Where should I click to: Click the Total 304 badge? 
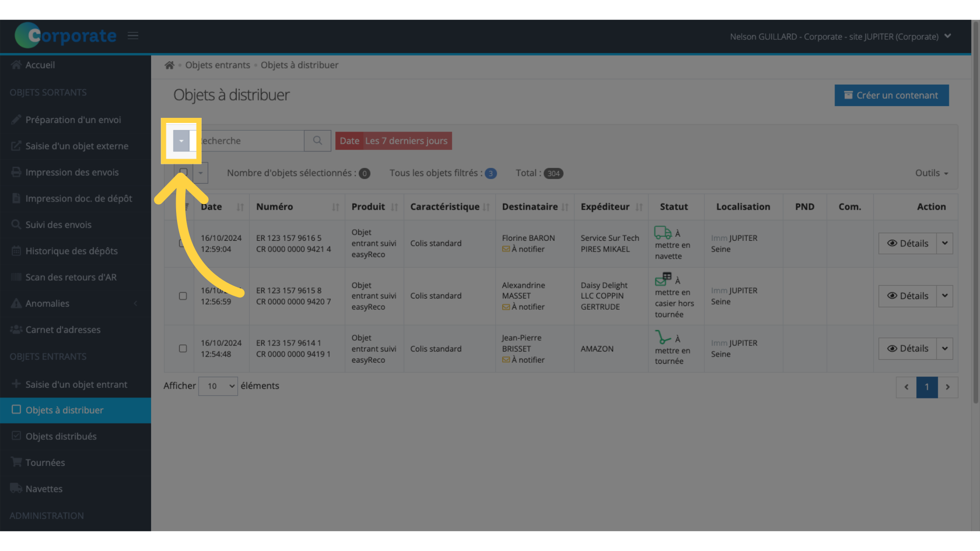(x=553, y=173)
